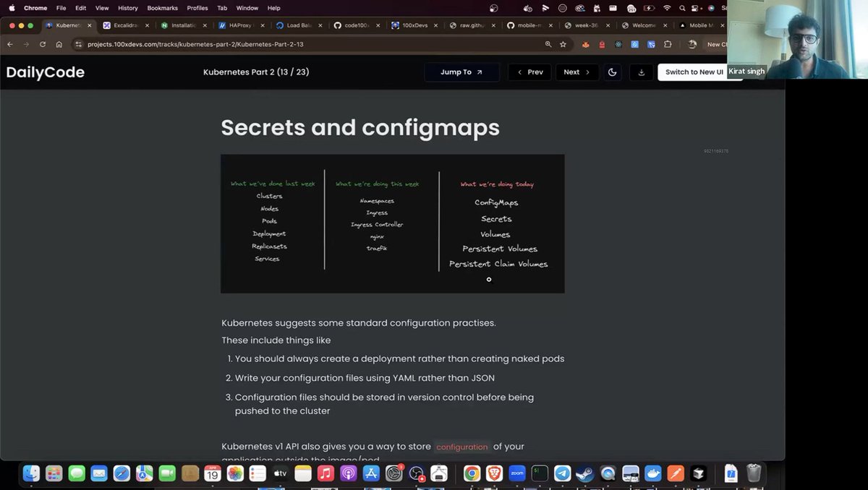This screenshot has height=490, width=868.
Task: Open Telegram from the dock
Action: tap(562, 473)
